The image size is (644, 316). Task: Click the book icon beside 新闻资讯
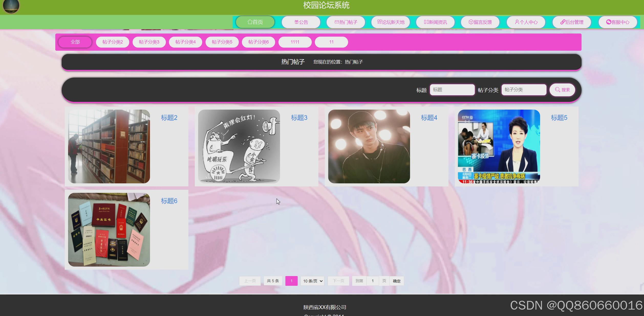[x=426, y=22]
